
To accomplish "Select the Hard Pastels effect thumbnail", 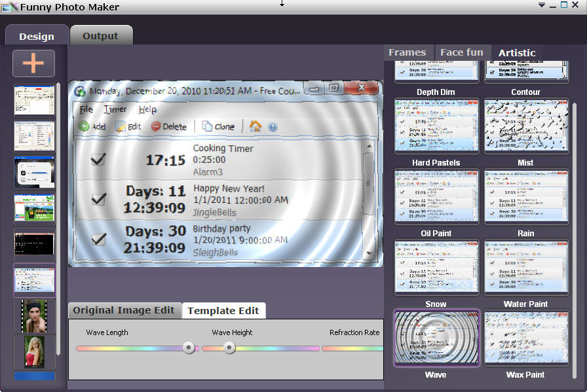I will [436, 126].
